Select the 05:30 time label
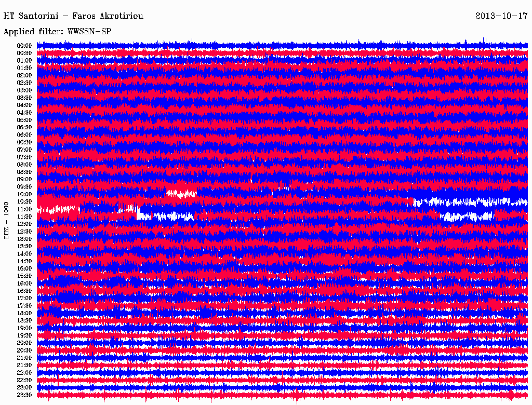The image size is (532, 405). pos(24,127)
